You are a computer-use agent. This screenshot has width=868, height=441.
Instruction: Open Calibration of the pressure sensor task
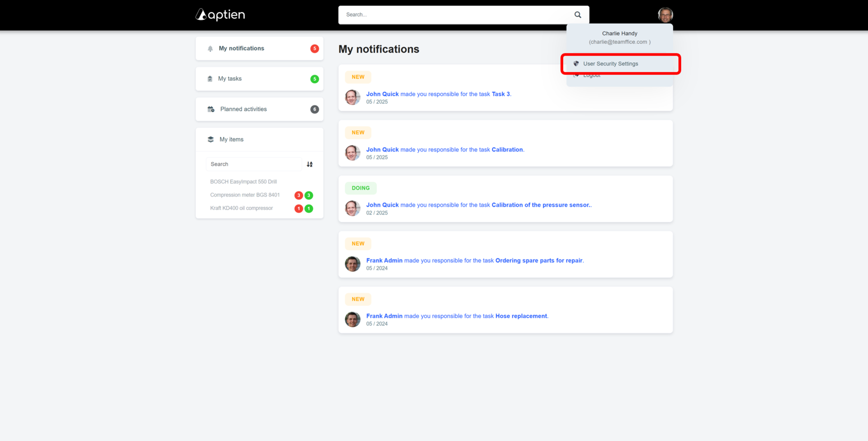(541, 205)
